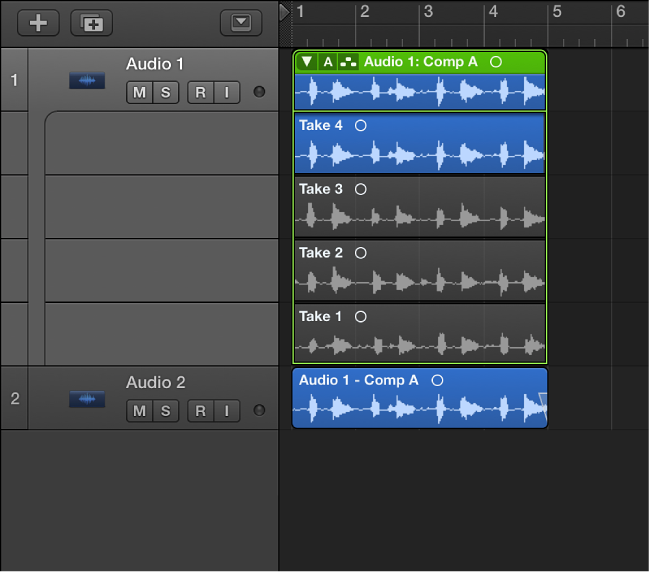Click the circle icon next to Take 2
This screenshot has height=572, width=650.
[361, 253]
